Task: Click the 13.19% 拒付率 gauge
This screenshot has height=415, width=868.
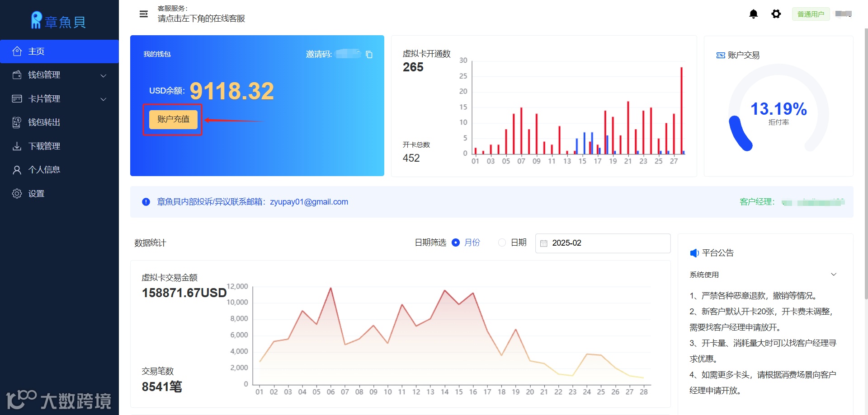Action: [x=778, y=109]
